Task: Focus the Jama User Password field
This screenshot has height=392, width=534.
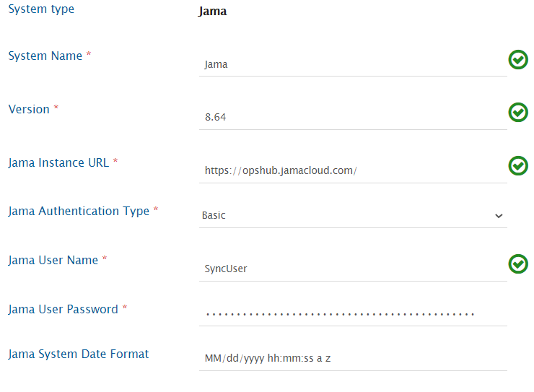Action: pos(353,314)
